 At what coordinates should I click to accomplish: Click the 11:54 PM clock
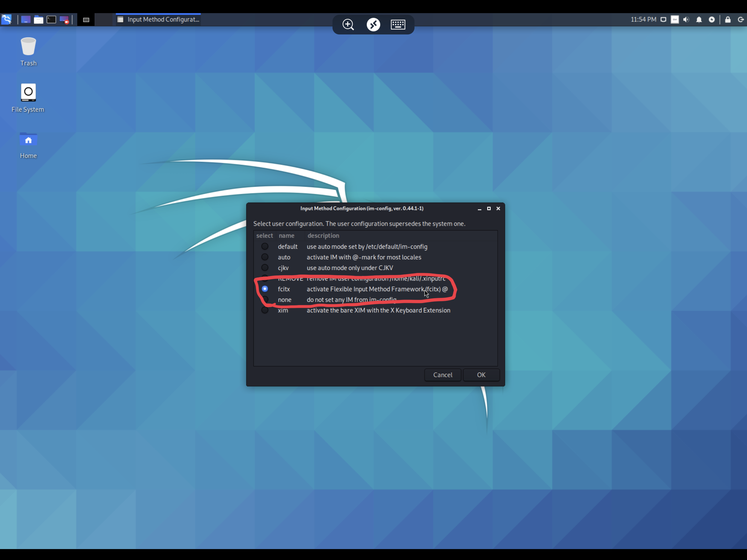[643, 20]
